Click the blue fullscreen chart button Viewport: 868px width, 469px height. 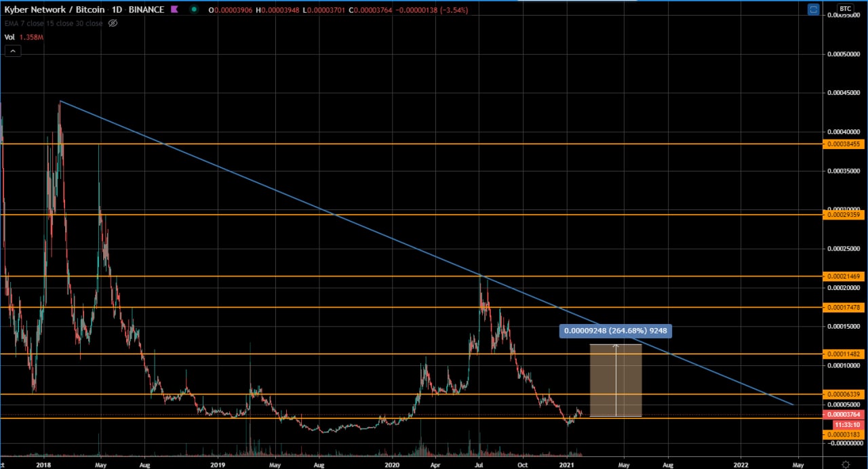[x=814, y=9]
